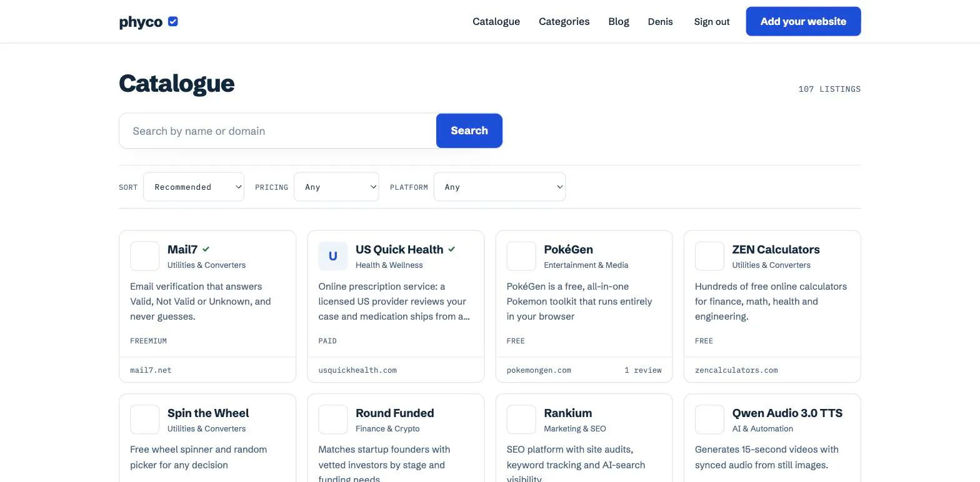Viewport: 980px width, 482px height.
Task: Click the mail7.net domain text
Action: pyautogui.click(x=151, y=370)
